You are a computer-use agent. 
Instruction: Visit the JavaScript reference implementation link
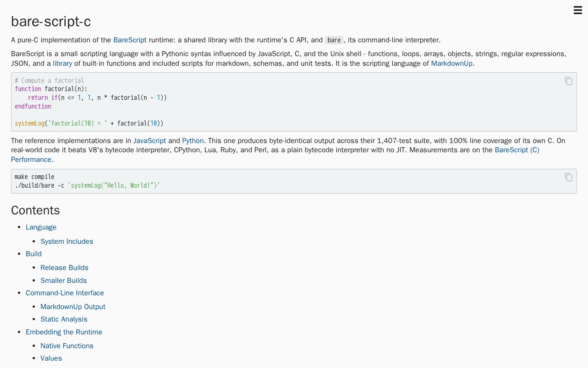150,141
